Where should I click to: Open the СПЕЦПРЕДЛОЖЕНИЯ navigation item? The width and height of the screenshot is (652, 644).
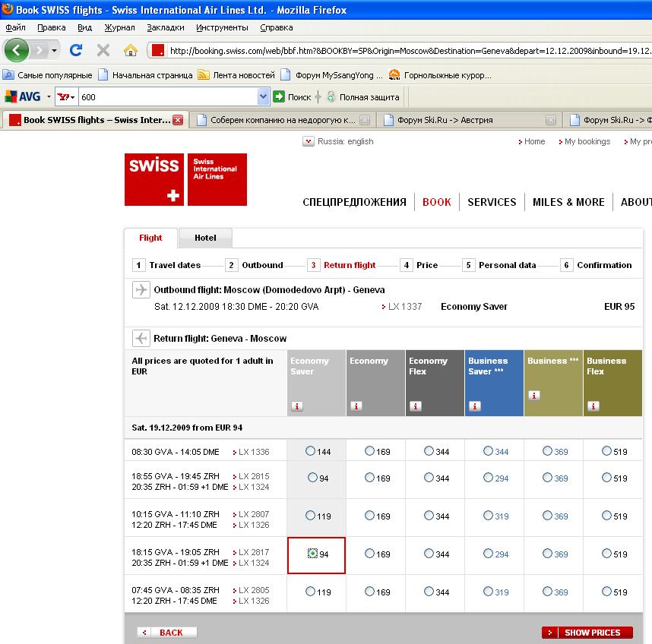coord(354,202)
